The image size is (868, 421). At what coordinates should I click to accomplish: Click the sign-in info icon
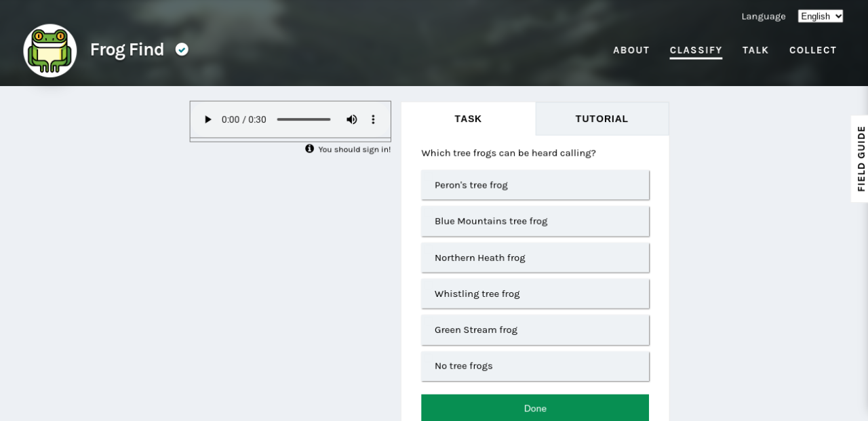coord(309,148)
